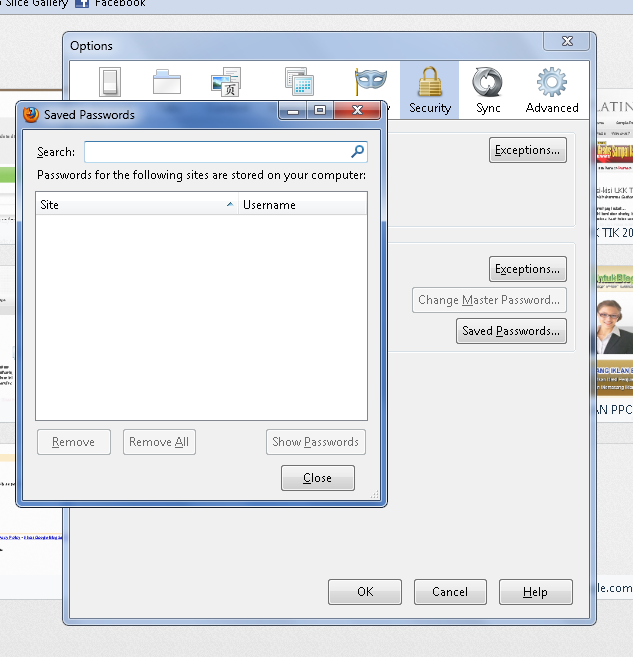Confirm Options with the OK button

(x=365, y=592)
